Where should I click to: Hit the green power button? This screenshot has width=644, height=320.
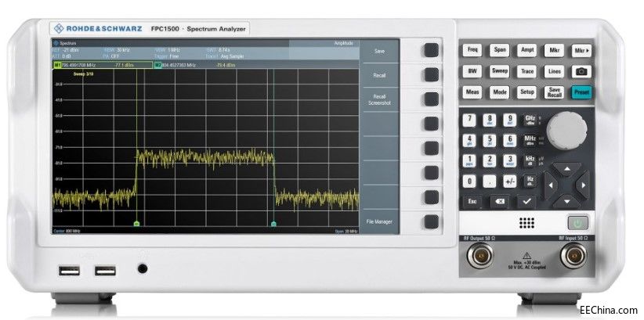(578, 223)
